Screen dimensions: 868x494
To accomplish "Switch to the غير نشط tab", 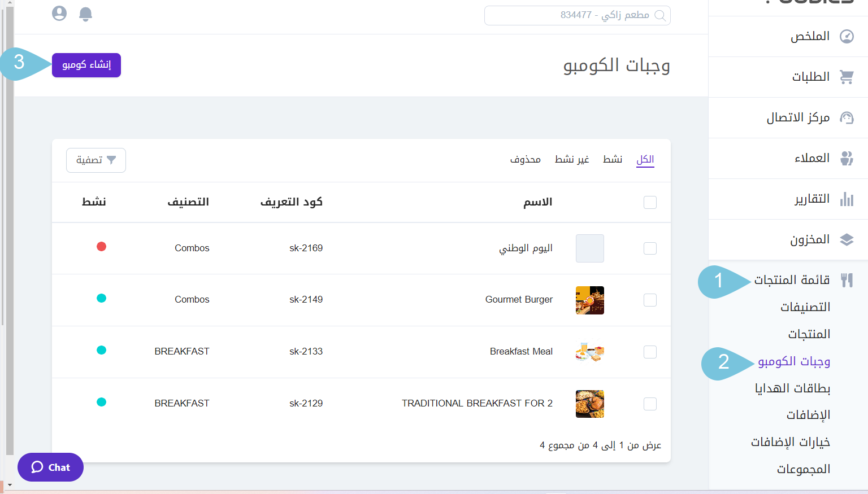I will pos(572,160).
